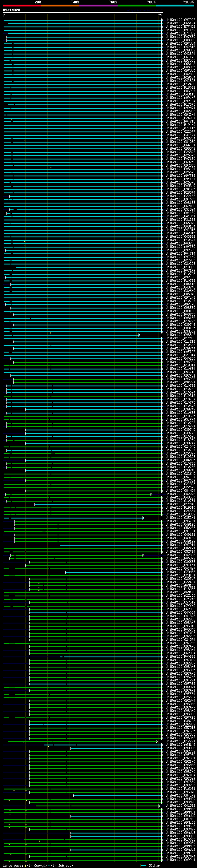Click the cyan ~100% identity legend segment

(x=175, y=6)
